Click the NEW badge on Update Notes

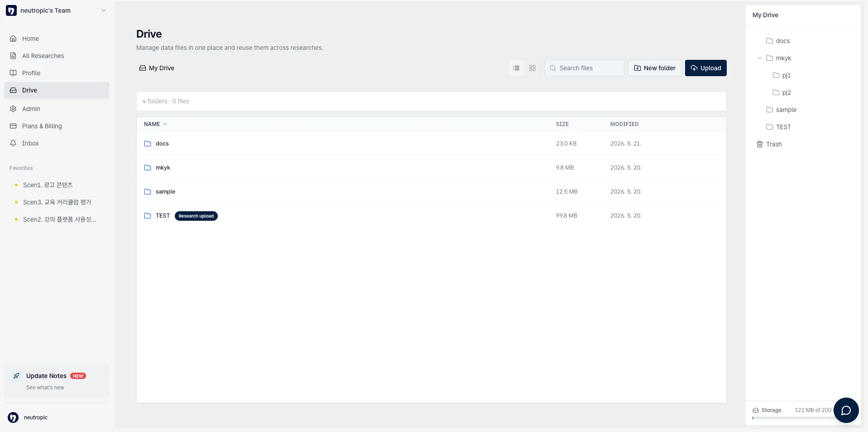click(x=78, y=376)
